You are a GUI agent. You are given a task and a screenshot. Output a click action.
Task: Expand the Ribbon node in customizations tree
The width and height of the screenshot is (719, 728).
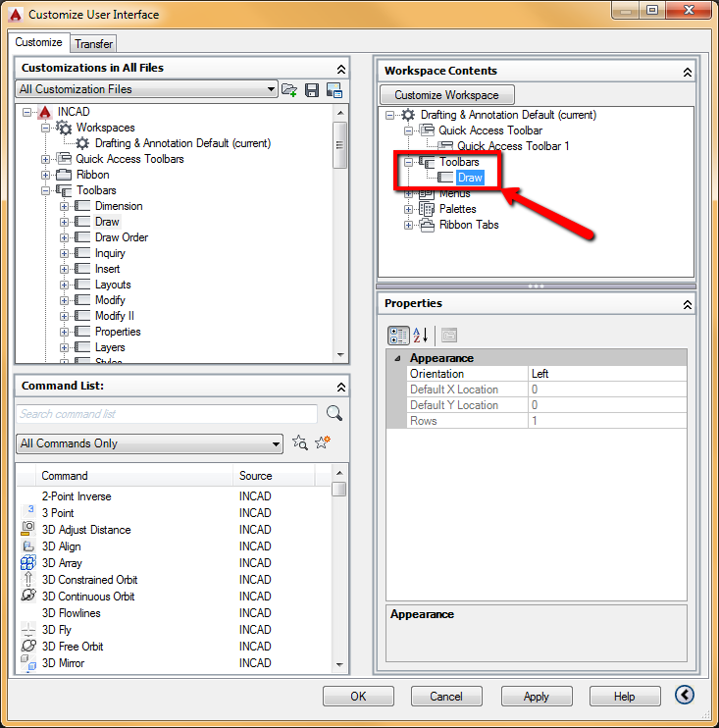(46, 175)
